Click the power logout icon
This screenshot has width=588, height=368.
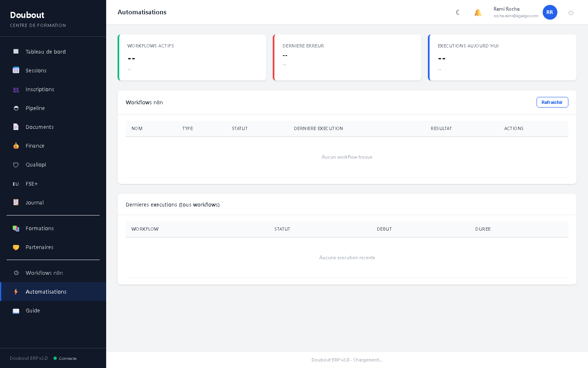point(571,12)
